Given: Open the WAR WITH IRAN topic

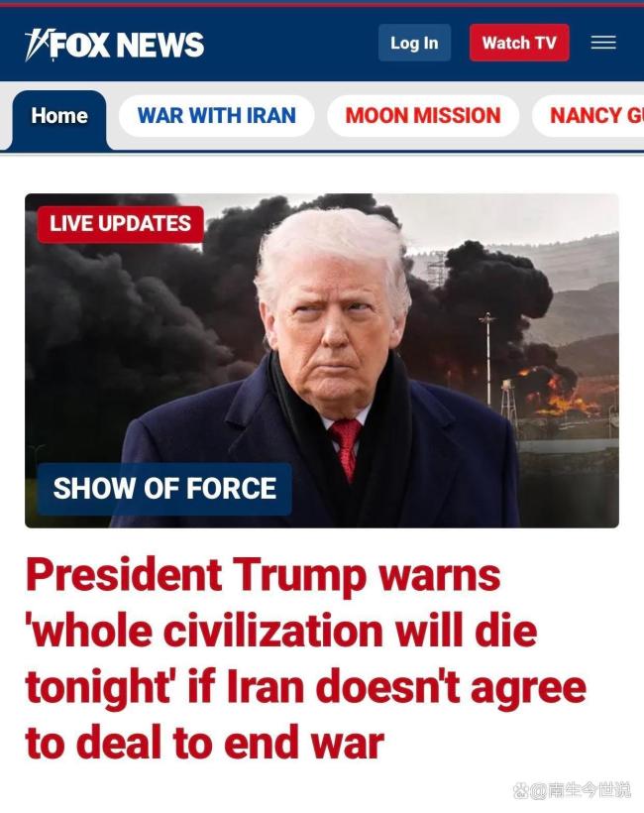Looking at the screenshot, I should (217, 116).
